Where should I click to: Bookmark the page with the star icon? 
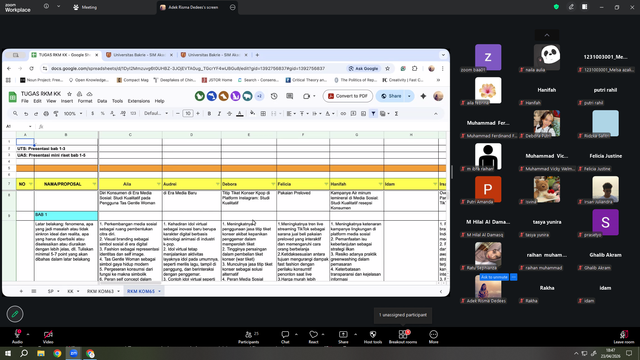[388, 69]
